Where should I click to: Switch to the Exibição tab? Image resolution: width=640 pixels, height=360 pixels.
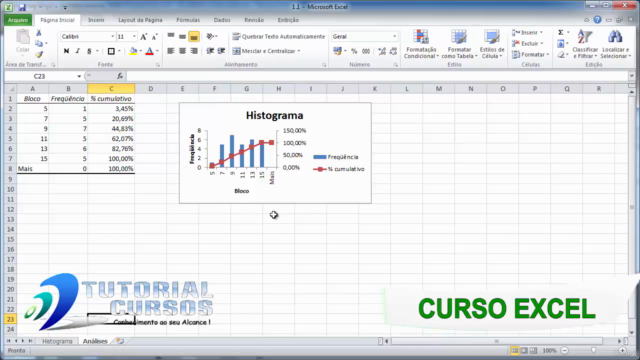(288, 20)
